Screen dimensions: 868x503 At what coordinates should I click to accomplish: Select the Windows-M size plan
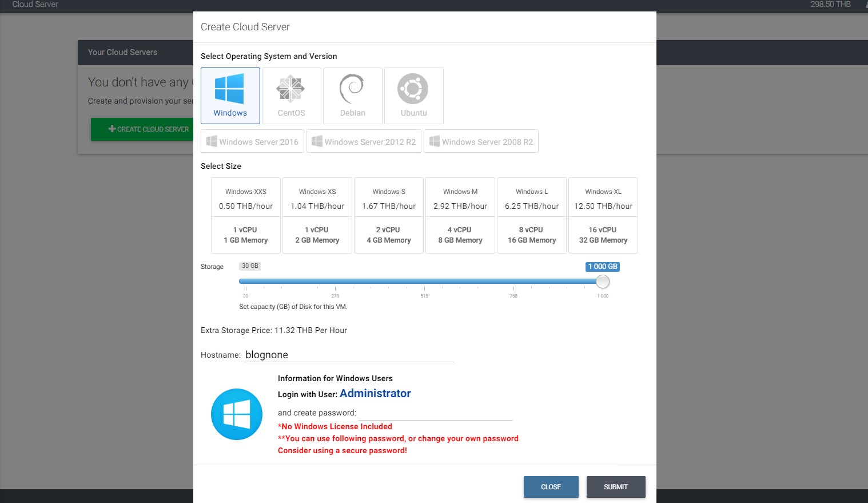(x=460, y=215)
